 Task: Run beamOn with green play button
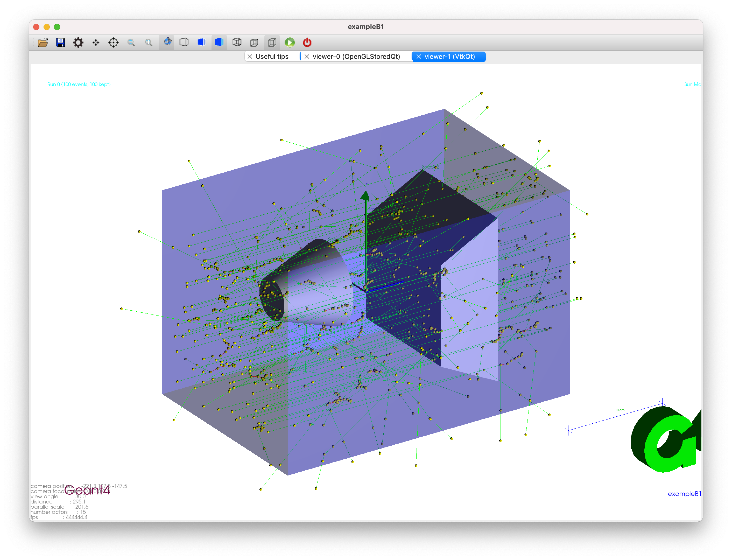[290, 43]
